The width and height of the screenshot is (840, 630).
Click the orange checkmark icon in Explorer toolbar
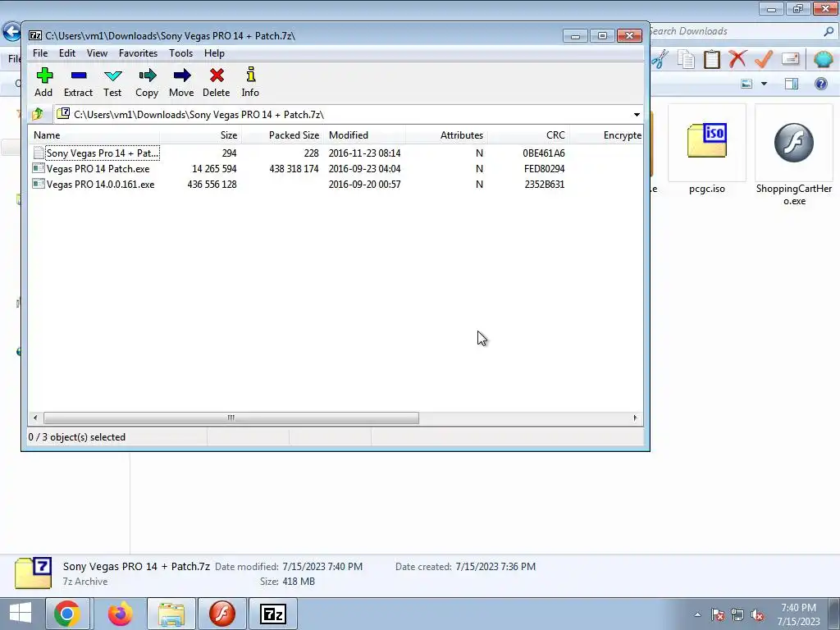(x=764, y=59)
